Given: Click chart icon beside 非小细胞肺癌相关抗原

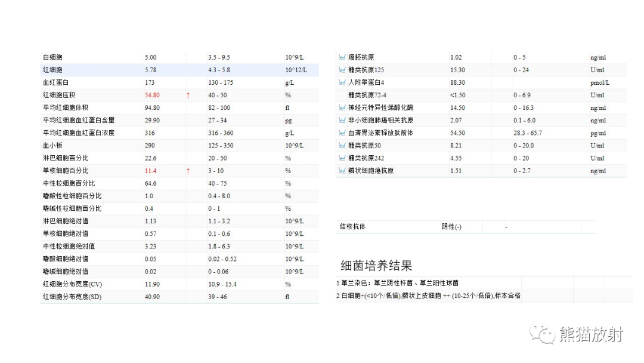Looking at the screenshot, I should [x=342, y=120].
